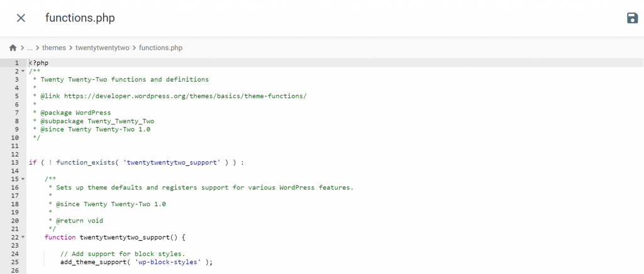Open 'twentytwentytwo' folder in breadcrumb
The width and height of the screenshot is (644, 274).
[x=103, y=48]
